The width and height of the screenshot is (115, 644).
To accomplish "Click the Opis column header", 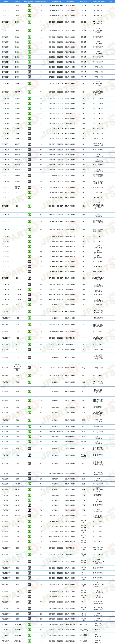I will [x=110, y=1].
